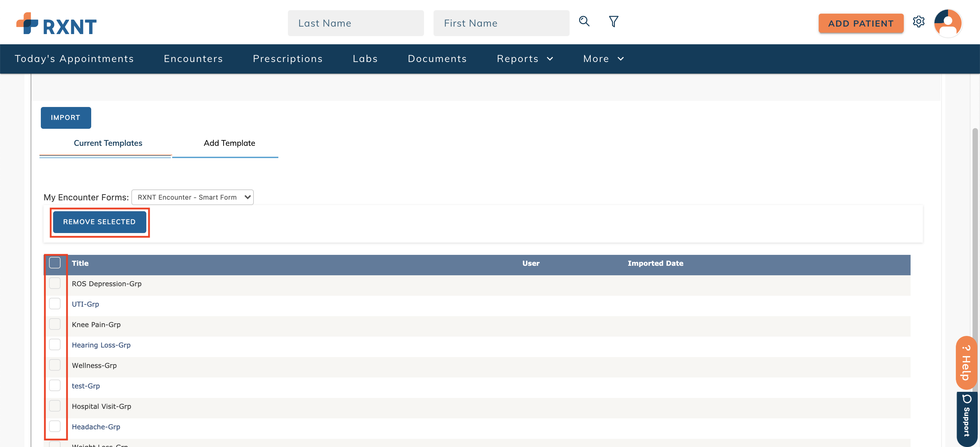Click the user profile avatar icon

(x=948, y=23)
